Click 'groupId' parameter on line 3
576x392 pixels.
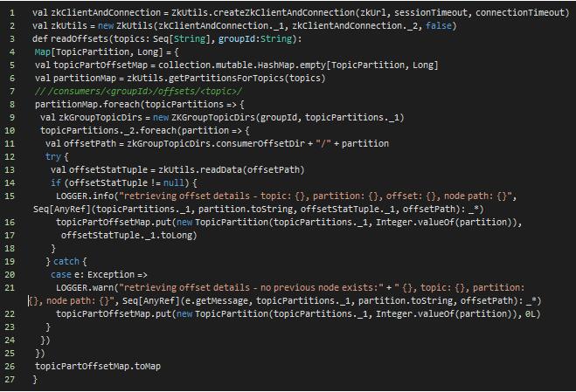(237, 39)
